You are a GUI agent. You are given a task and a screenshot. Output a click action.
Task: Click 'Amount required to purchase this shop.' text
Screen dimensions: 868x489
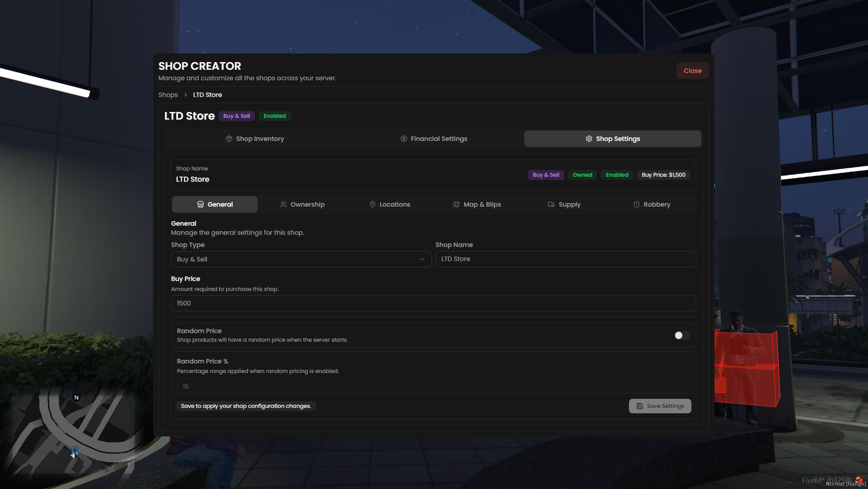(x=225, y=289)
